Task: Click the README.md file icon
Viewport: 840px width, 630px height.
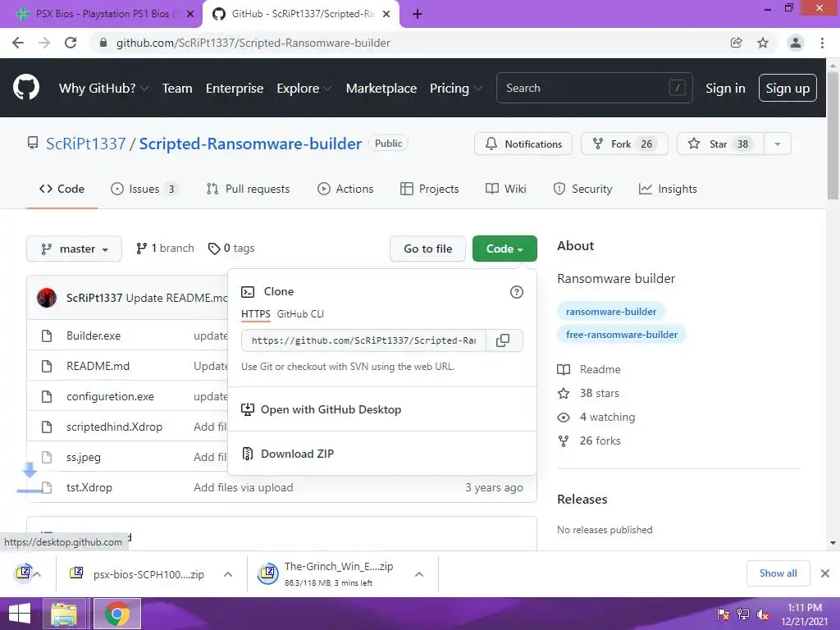Action: (47, 366)
